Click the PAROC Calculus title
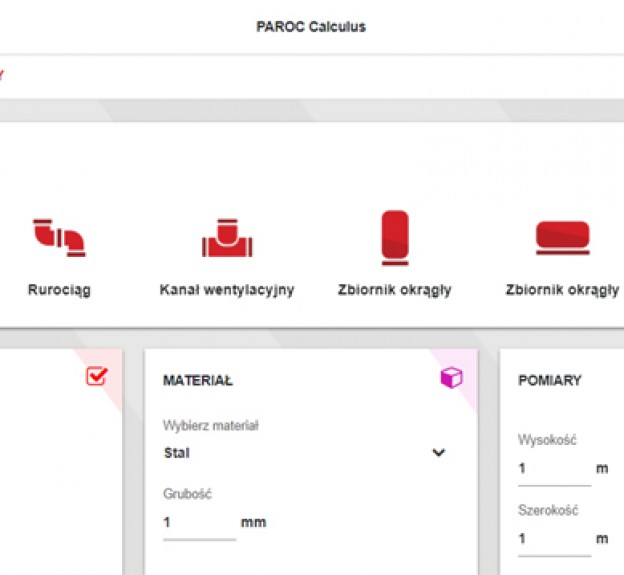The height and width of the screenshot is (575, 624). [311, 27]
